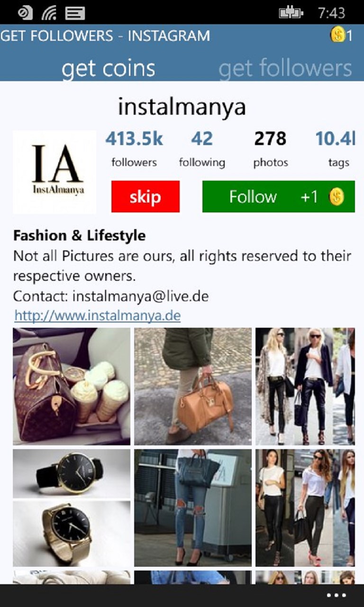Tap the InstAlmanya IA profile logo
This screenshot has width=364, height=607.
point(55,172)
